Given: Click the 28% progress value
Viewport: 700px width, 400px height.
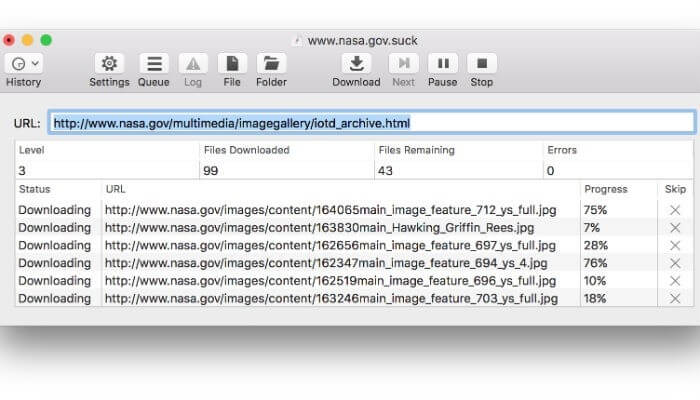Looking at the screenshot, I should coord(596,246).
